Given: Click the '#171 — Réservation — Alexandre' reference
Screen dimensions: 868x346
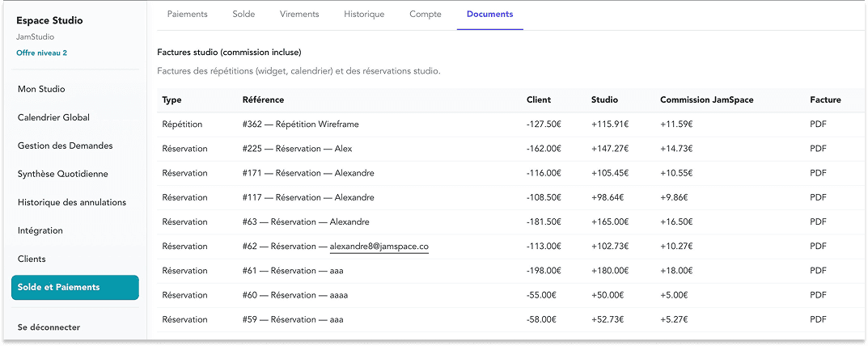Looking at the screenshot, I should [308, 173].
